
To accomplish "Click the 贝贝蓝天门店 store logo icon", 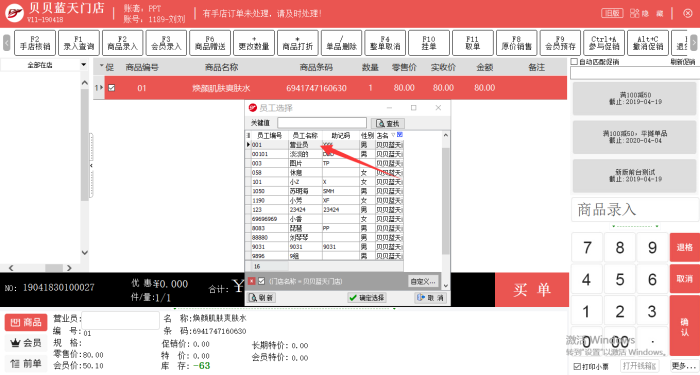I will click(13, 13).
